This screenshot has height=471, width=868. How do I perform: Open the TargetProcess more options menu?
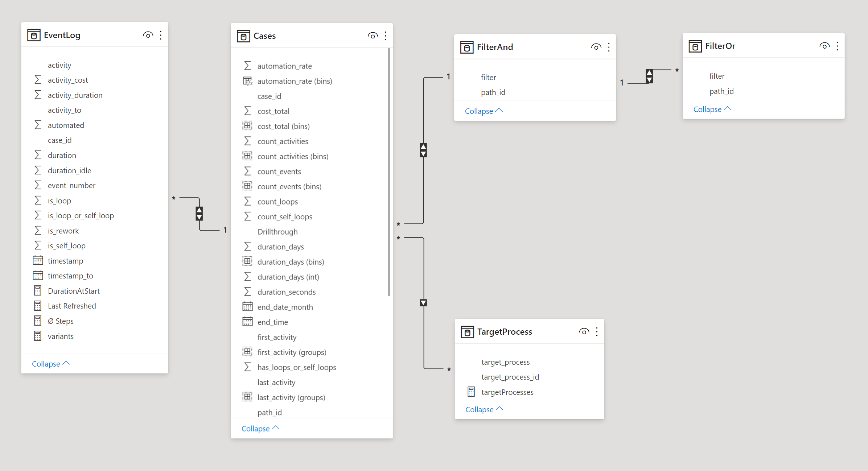(597, 332)
